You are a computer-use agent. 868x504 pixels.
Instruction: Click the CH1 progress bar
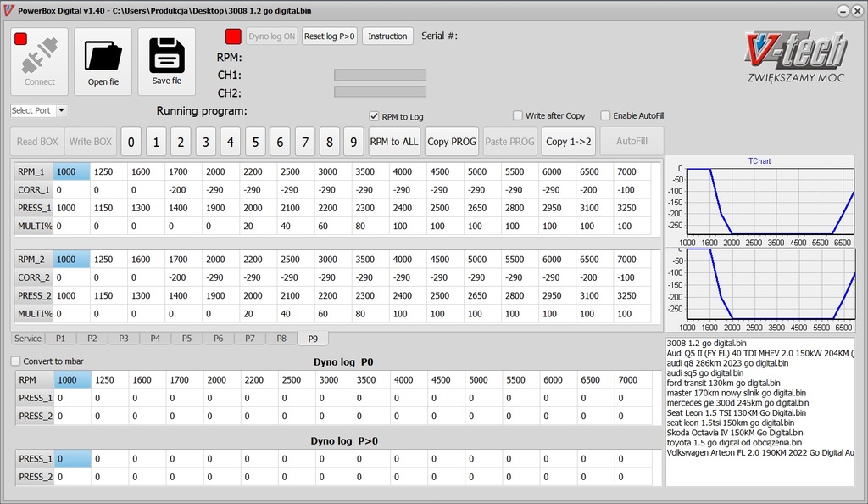pos(380,76)
